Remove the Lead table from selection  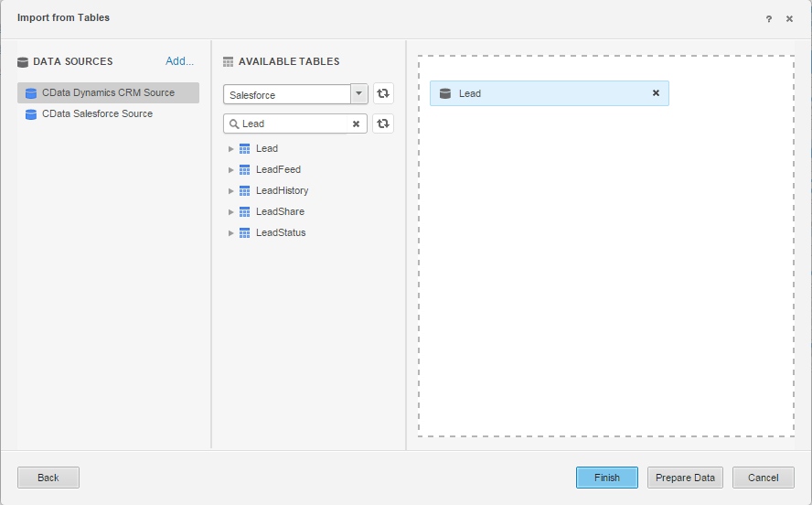656,93
